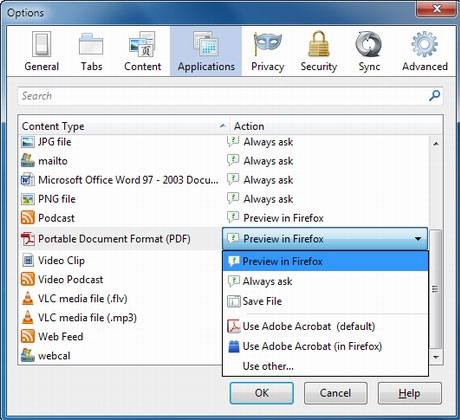This screenshot has height=420, width=460.
Task: Click the VLC cone icon for .flv
Action: [27, 298]
